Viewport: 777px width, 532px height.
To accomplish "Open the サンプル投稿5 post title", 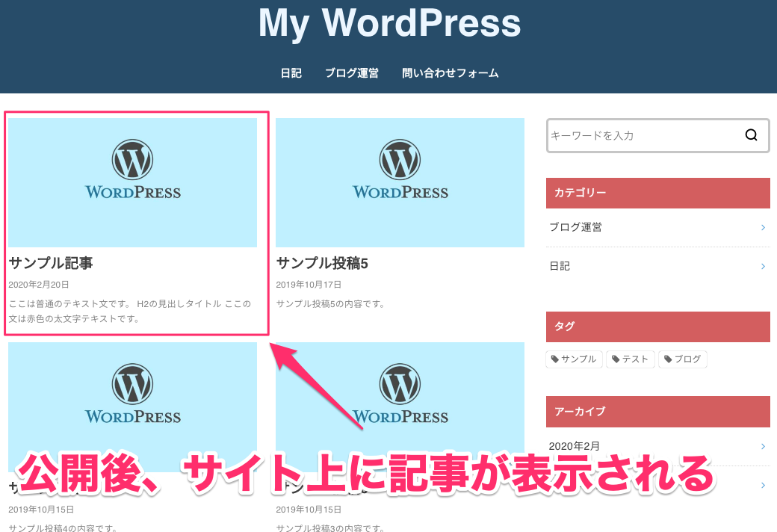I will [x=322, y=263].
